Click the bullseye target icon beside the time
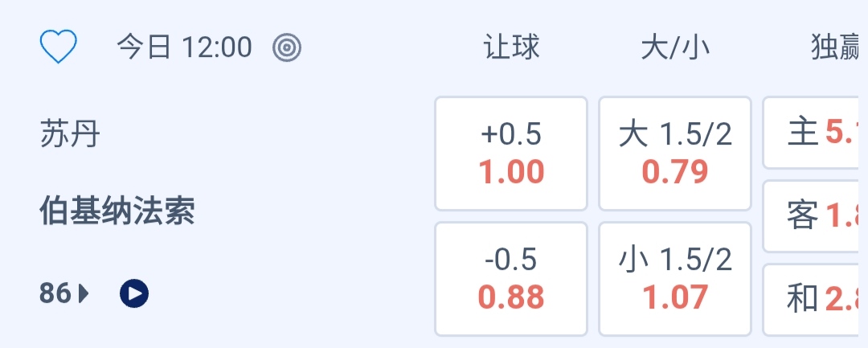The height and width of the screenshot is (348, 868). coord(287,47)
